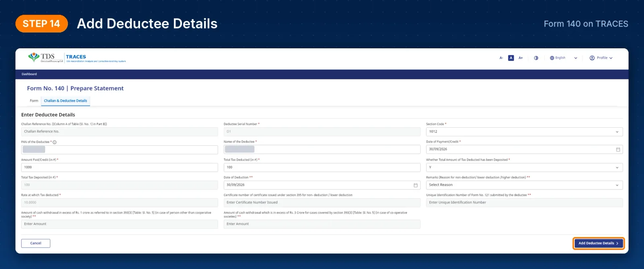Click Name of the Deductee input

pos(322,149)
